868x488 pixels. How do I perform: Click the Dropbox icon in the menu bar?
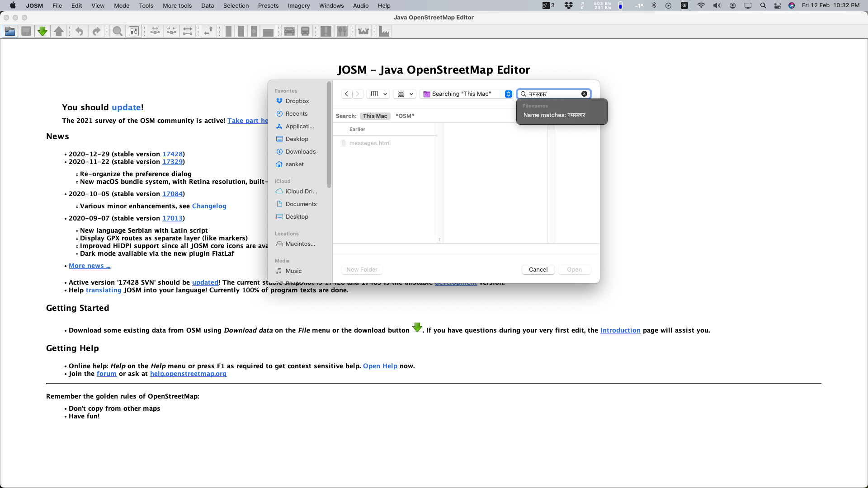tap(569, 5)
